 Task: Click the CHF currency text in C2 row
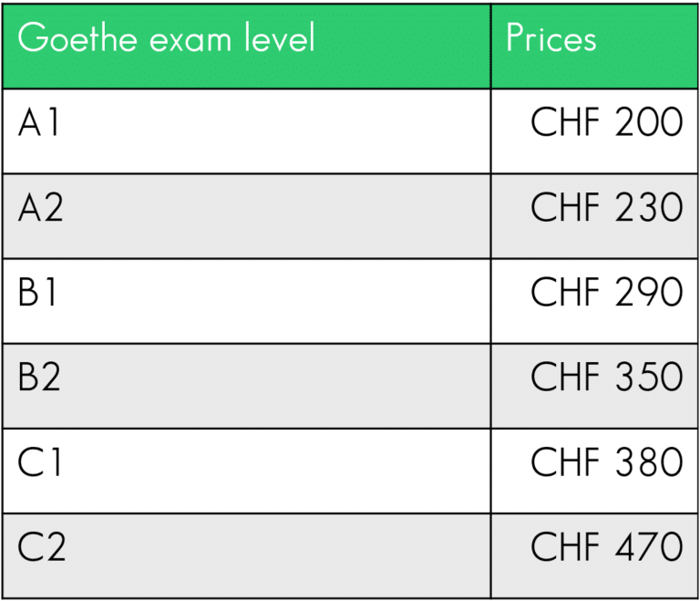(x=565, y=547)
